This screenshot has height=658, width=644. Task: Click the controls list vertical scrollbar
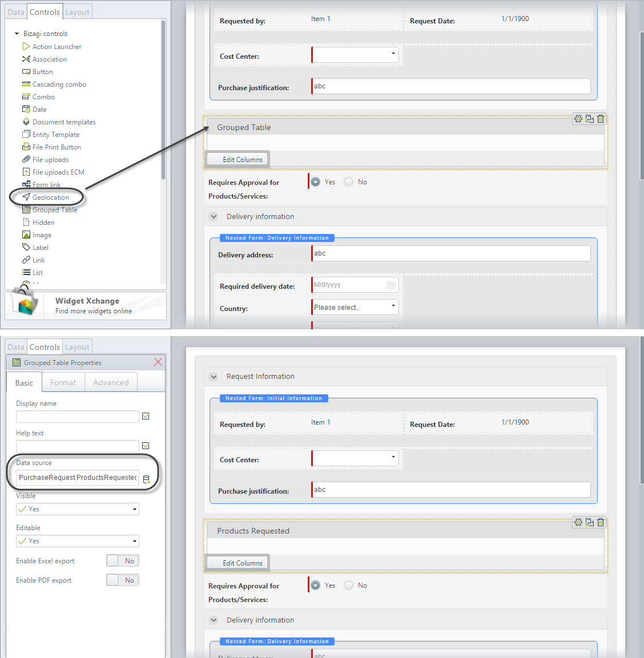163,100
